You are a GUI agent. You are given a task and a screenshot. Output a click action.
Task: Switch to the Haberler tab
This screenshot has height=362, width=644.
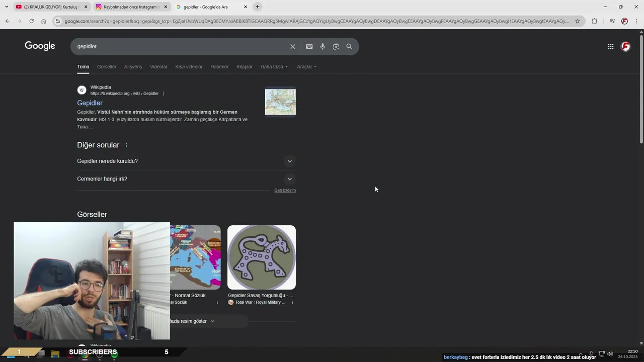(219, 67)
